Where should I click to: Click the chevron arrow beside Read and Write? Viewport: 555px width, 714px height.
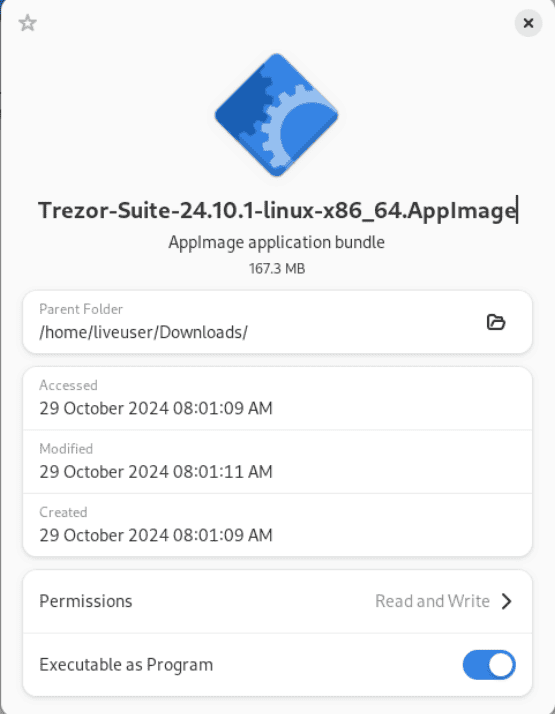pos(506,601)
